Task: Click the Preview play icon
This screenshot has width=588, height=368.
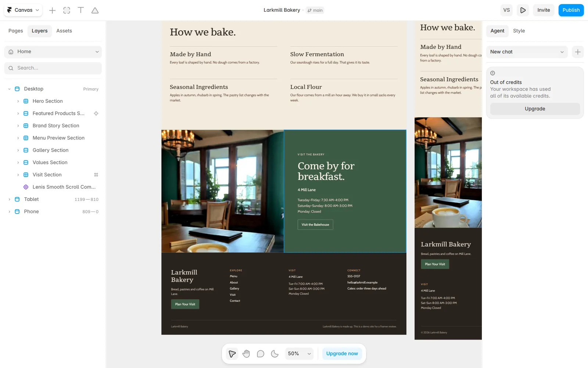Action: point(523,10)
